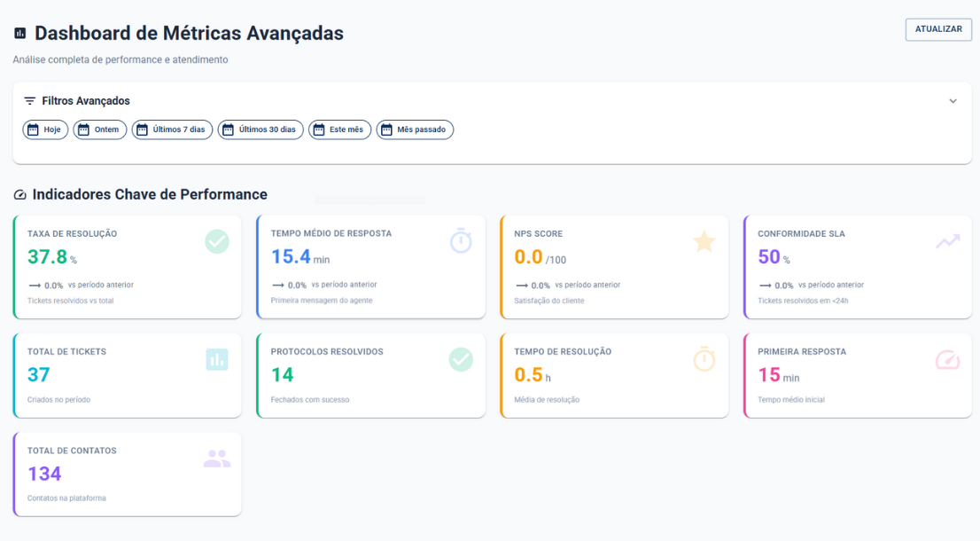Click the speedometer icon in Primeira Resposta card
980x541 pixels.
coord(947,359)
